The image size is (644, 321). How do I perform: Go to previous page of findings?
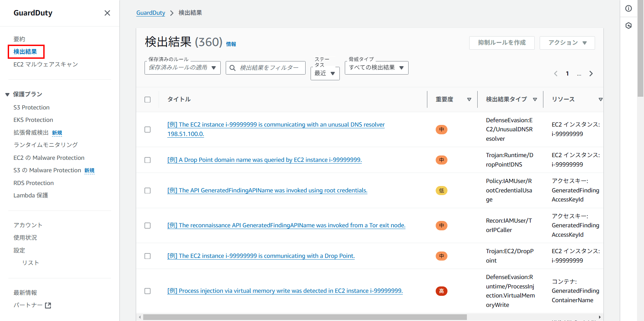click(x=556, y=74)
